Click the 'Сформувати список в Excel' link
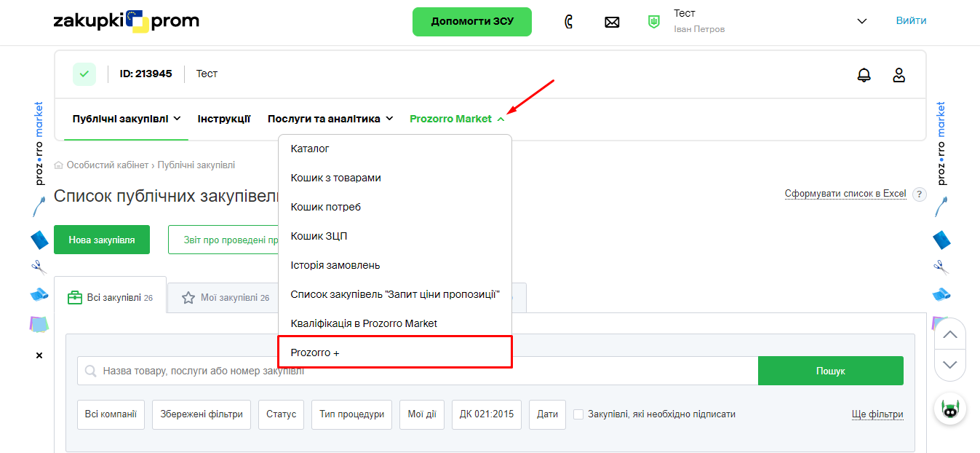 845,194
